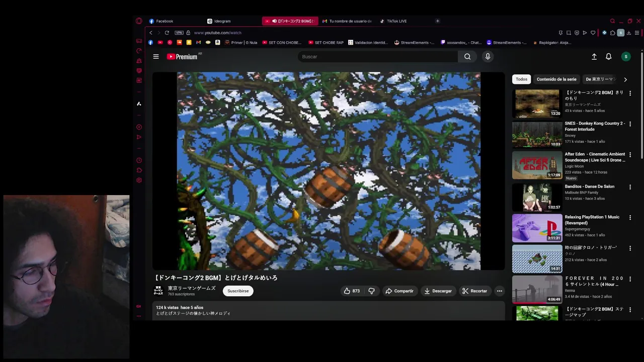Click the page vertical scrollbar

[x=642, y=106]
